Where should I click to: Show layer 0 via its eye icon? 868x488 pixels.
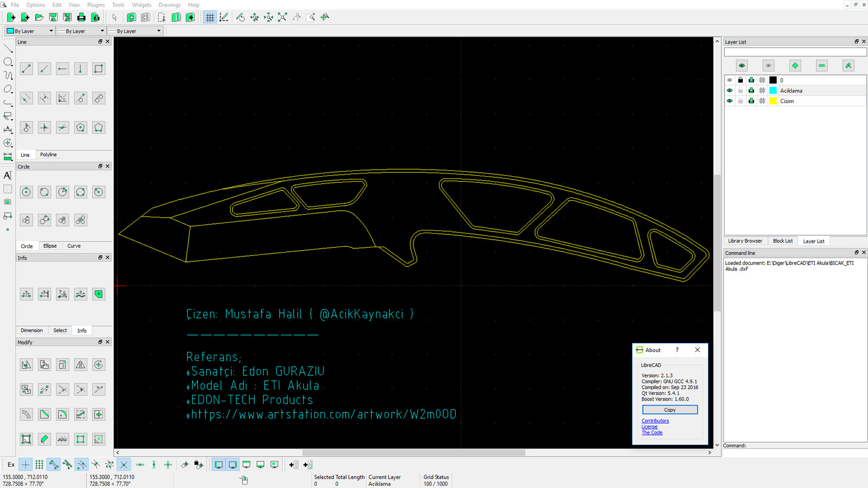pyautogui.click(x=730, y=80)
